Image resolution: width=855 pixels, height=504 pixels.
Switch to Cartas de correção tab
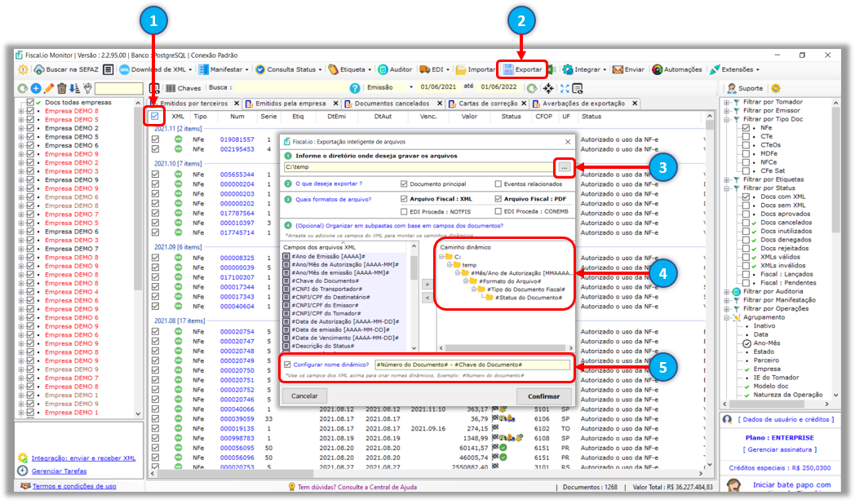(x=488, y=104)
